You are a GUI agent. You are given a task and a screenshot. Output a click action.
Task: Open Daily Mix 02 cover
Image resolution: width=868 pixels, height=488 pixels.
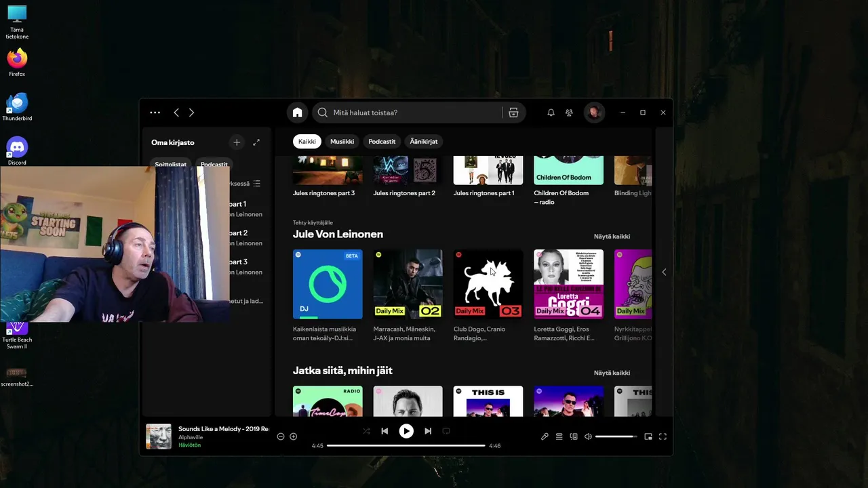point(408,284)
